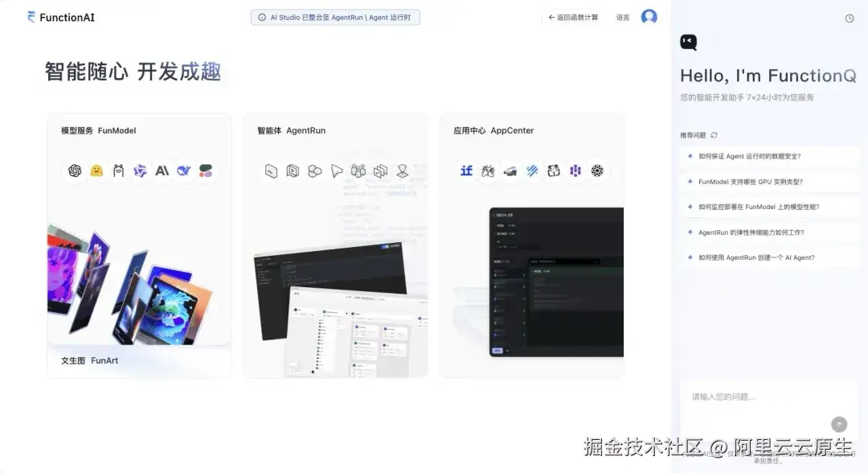Click the AgentRun paper plane icon
868x473 pixels.
(x=337, y=171)
